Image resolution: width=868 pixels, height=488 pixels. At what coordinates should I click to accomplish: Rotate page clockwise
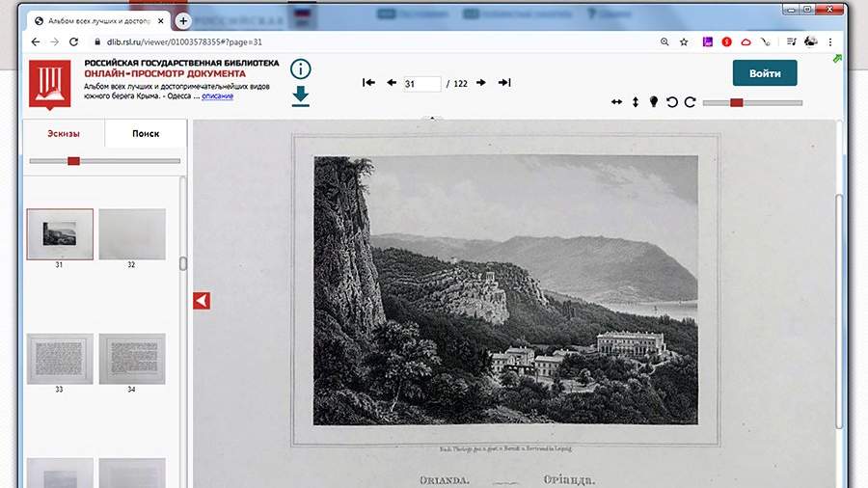pos(690,102)
